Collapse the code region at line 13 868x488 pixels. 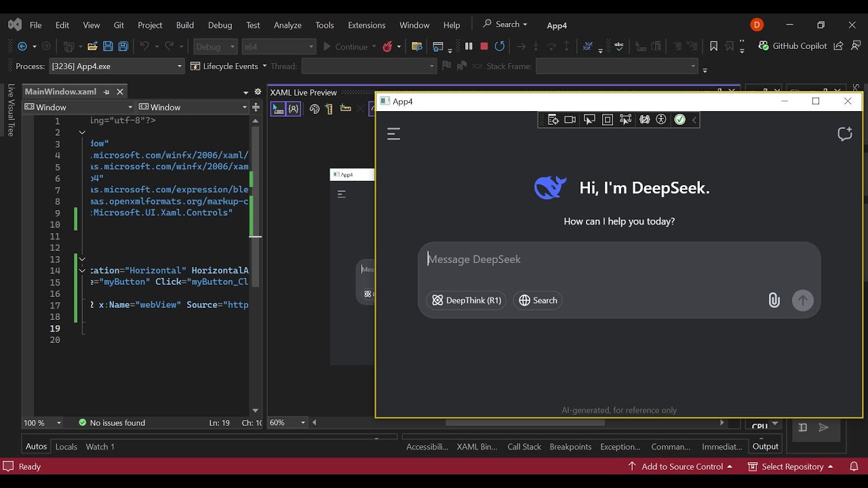pos(82,259)
